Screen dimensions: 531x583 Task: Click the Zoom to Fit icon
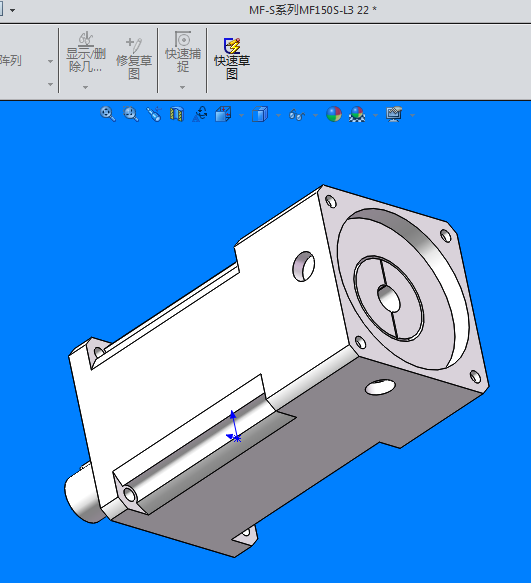pos(108,114)
